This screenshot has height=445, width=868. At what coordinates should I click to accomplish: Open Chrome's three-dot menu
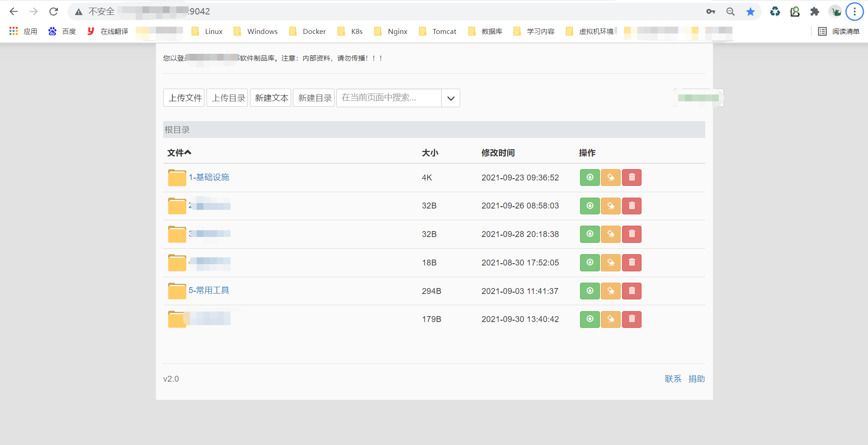(x=854, y=11)
